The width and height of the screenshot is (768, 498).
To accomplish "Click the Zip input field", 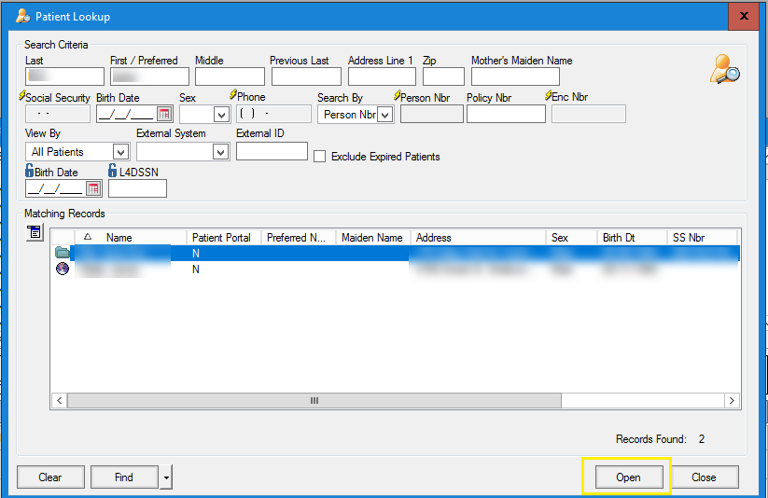I will pos(444,76).
